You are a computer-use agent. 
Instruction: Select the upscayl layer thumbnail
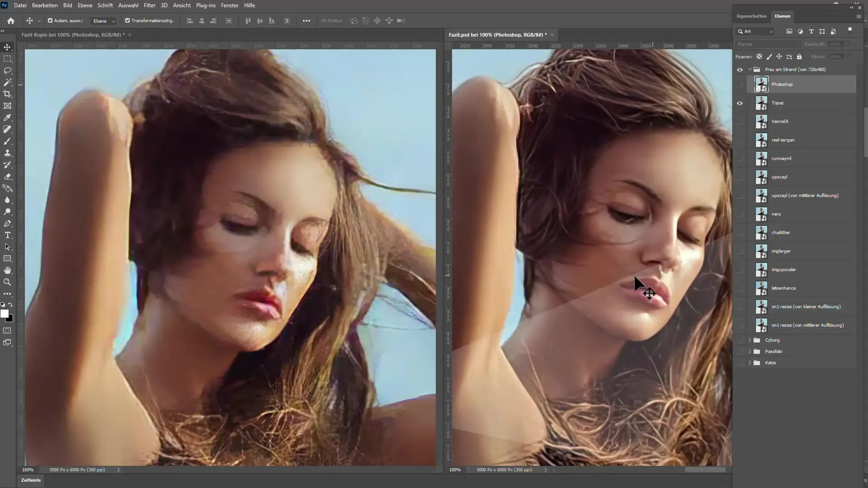[x=761, y=177]
